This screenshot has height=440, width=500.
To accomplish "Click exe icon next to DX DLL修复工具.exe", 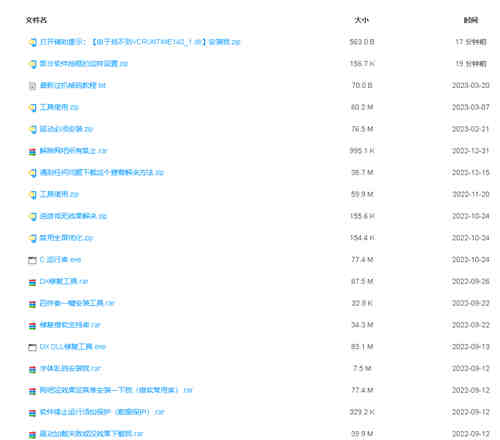I will [32, 347].
